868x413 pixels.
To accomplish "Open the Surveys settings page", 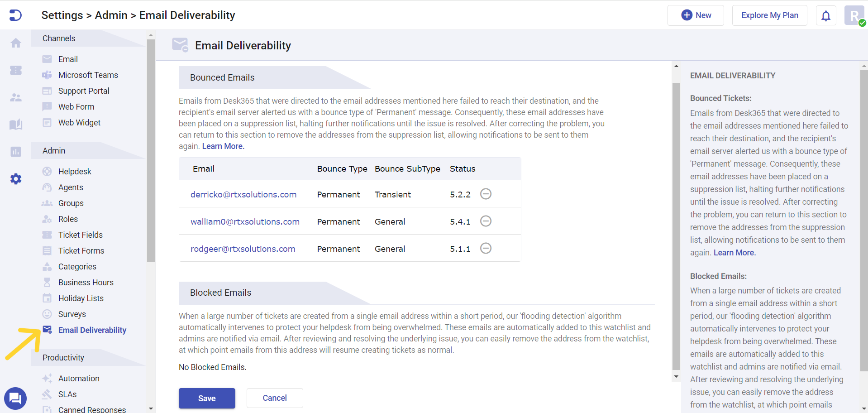I will (x=72, y=314).
